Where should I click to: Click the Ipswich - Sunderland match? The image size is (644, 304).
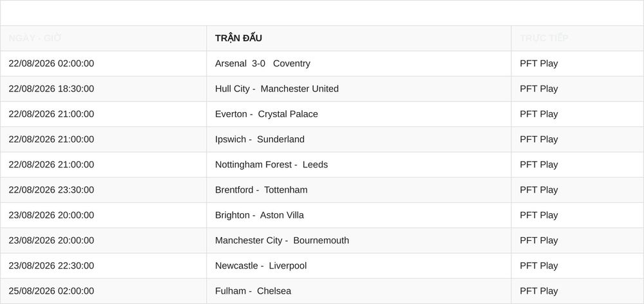click(260, 139)
